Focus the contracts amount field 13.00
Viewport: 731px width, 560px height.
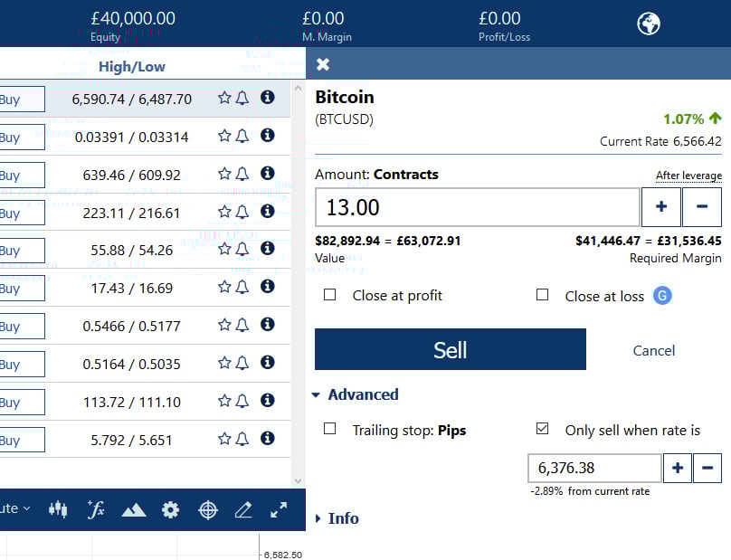(x=478, y=207)
